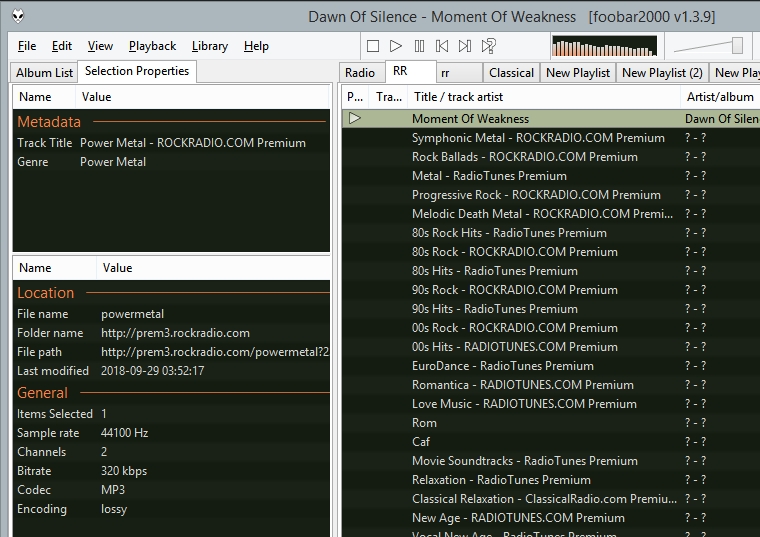The image size is (760, 537).
Task: Click the Value column header in the Location pane
Action: [213, 268]
